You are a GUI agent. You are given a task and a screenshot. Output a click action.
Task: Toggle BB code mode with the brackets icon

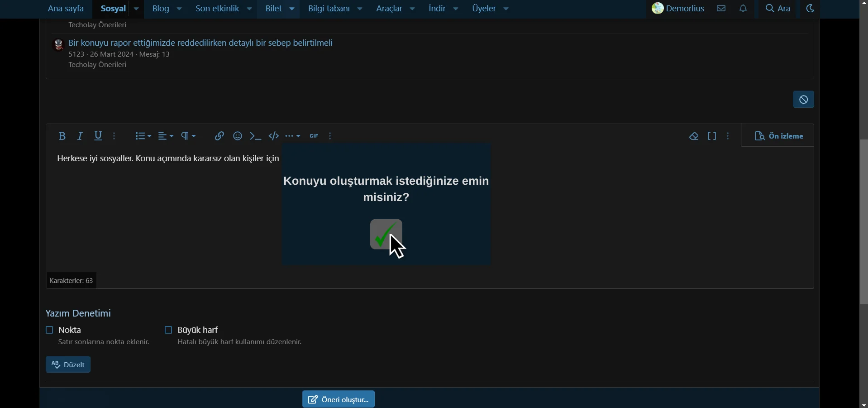pos(713,136)
